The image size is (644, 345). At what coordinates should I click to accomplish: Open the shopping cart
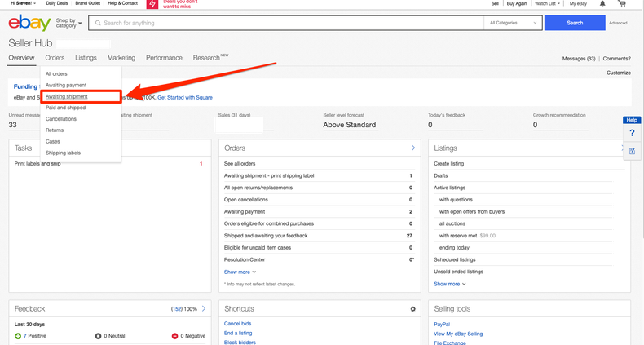click(622, 4)
